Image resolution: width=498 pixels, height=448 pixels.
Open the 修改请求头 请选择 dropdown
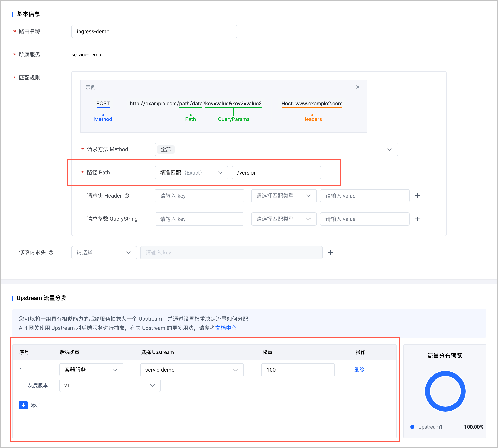click(104, 252)
